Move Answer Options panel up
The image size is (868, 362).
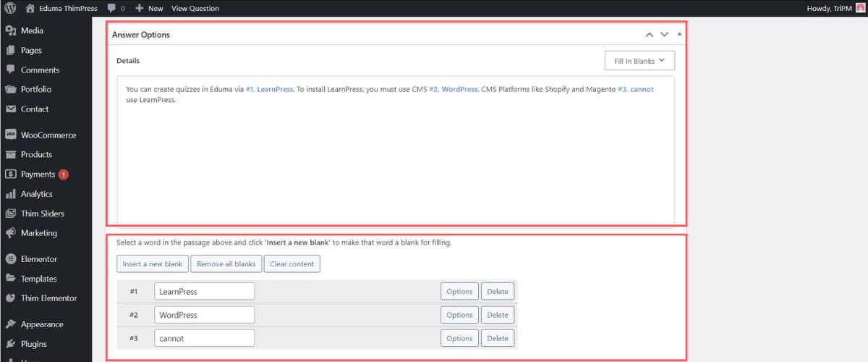point(649,34)
